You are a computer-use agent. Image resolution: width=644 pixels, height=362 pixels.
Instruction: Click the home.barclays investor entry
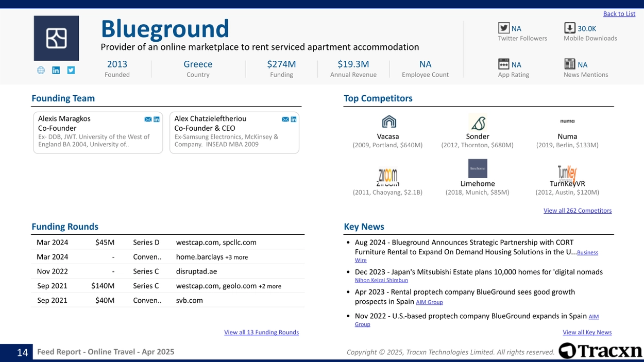point(200,257)
